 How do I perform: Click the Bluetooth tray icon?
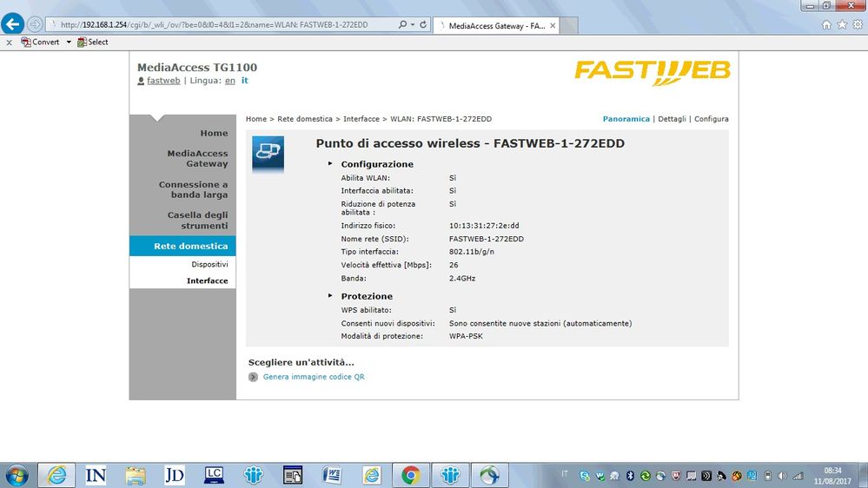click(630, 476)
